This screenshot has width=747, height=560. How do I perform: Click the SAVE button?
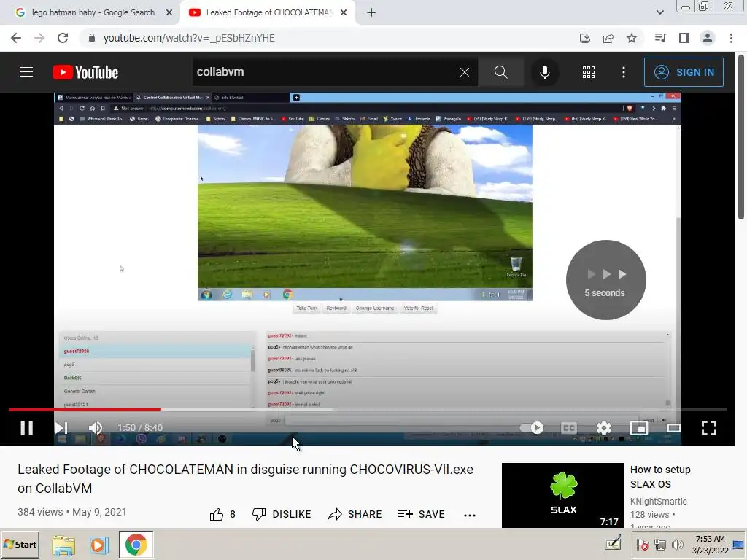(421, 514)
